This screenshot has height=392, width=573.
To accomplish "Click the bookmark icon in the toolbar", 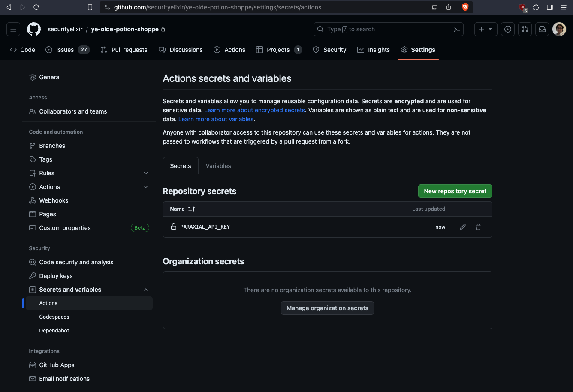I will [x=90, y=7].
